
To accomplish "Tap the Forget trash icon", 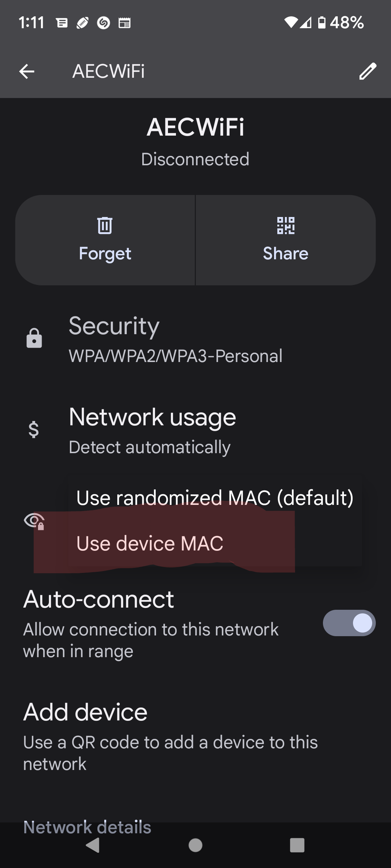I will (x=105, y=226).
